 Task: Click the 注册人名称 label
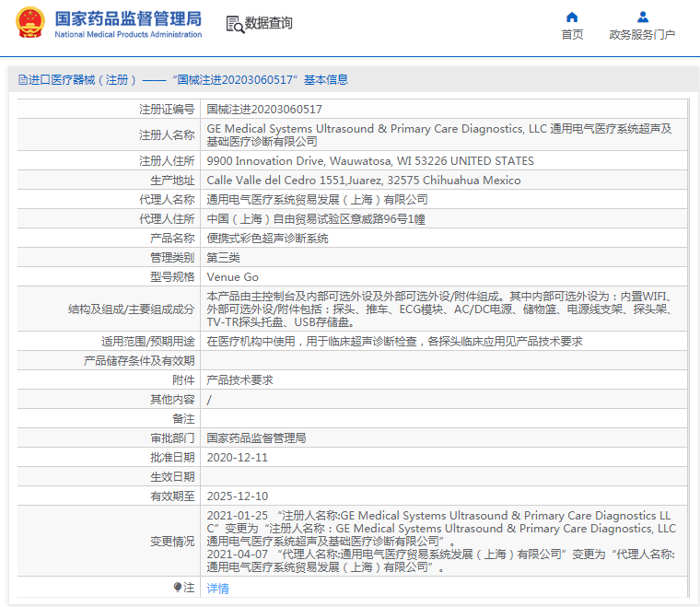click(x=167, y=134)
